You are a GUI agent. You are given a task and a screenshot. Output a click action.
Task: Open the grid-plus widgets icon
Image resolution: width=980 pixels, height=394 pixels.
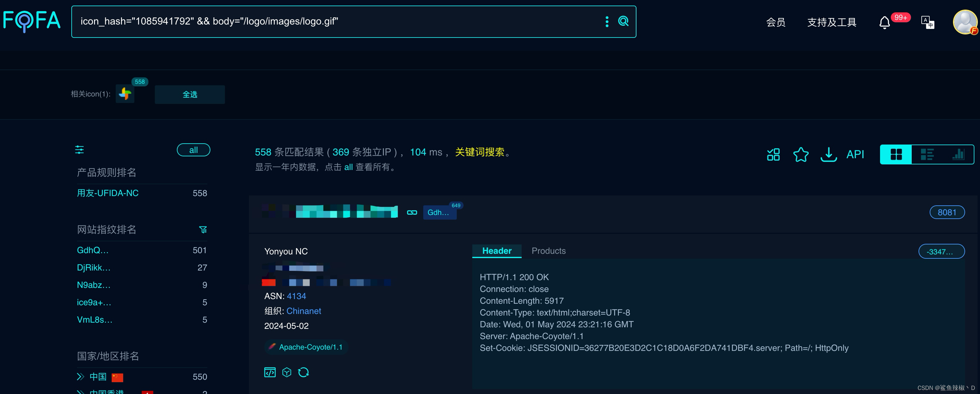pos(773,154)
